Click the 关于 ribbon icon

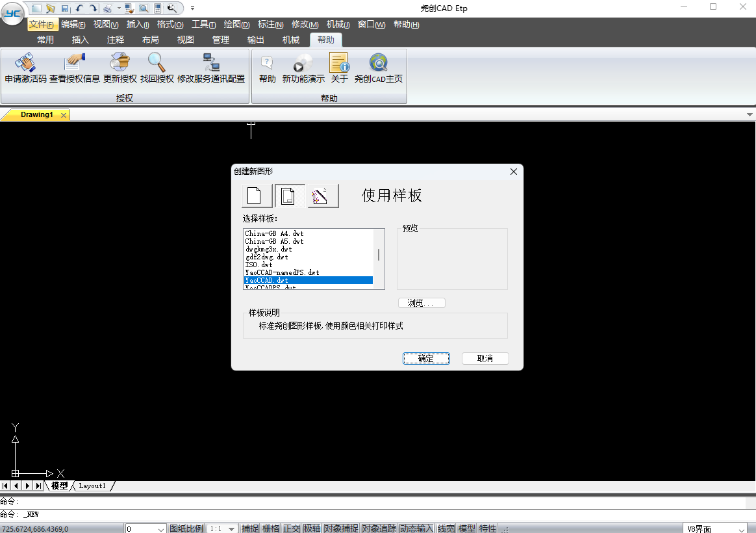point(340,68)
